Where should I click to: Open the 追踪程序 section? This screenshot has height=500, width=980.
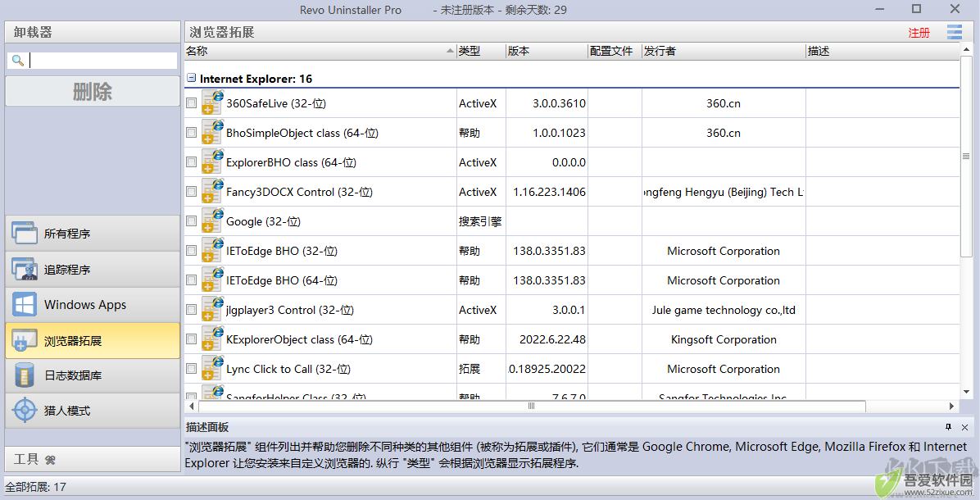(x=93, y=270)
